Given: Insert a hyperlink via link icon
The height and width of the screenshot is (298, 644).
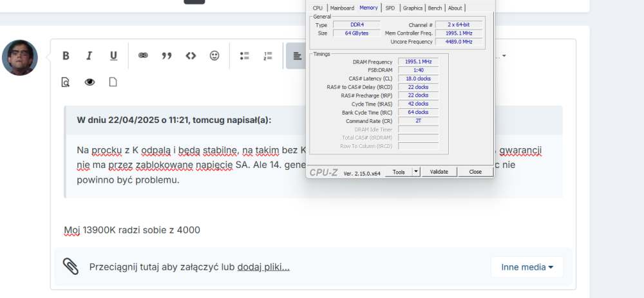Looking at the screenshot, I should 143,56.
